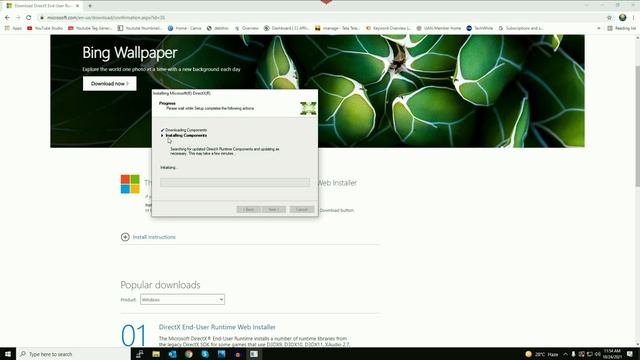Open the UAN Member Home bookmark
Viewport: 640px width, 360px height.
click(x=438, y=28)
